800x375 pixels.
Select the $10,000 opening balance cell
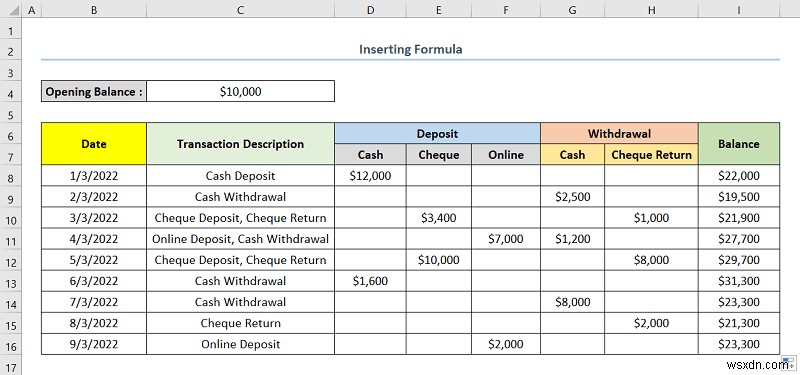tap(240, 91)
